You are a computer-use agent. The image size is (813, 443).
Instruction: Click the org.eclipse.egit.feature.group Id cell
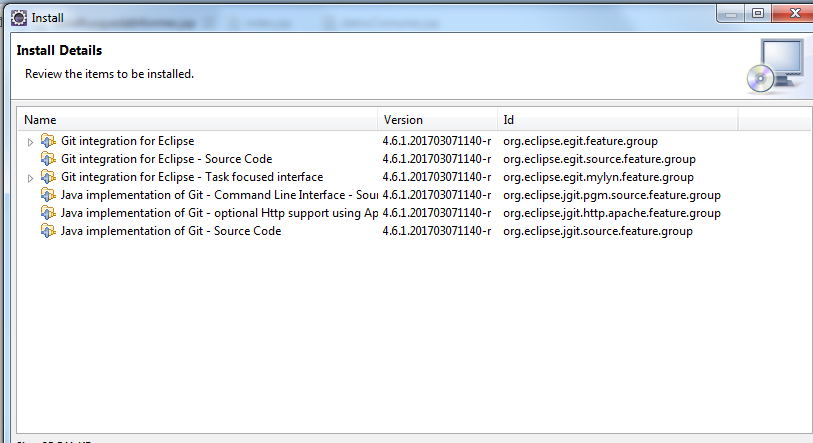pyautogui.click(x=580, y=141)
